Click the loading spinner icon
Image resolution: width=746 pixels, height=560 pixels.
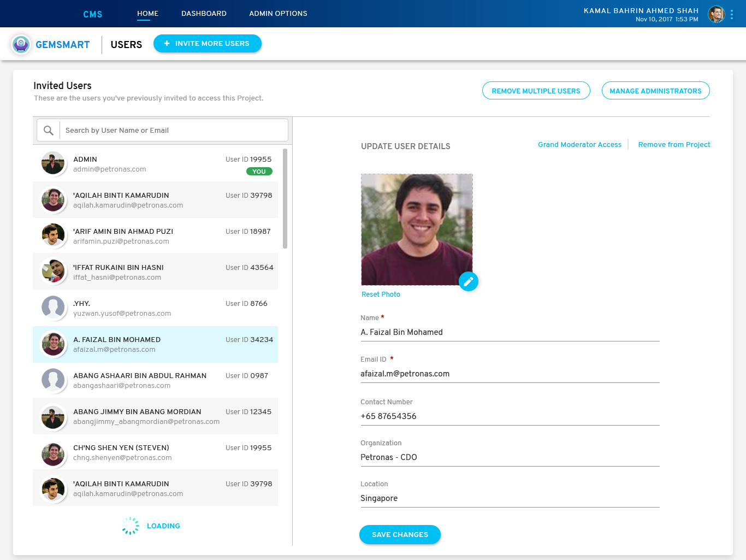(x=131, y=526)
